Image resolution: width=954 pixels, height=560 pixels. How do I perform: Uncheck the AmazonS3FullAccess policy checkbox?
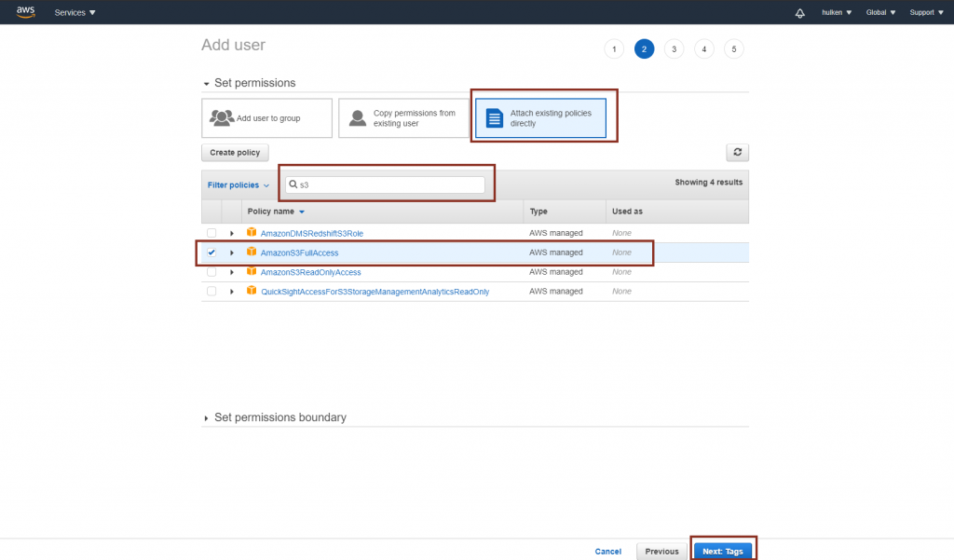211,253
